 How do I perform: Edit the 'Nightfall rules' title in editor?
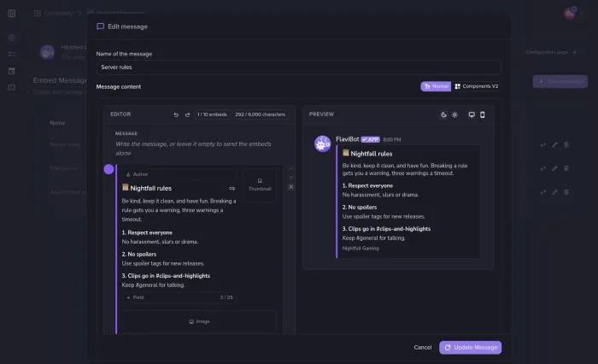[x=150, y=188]
